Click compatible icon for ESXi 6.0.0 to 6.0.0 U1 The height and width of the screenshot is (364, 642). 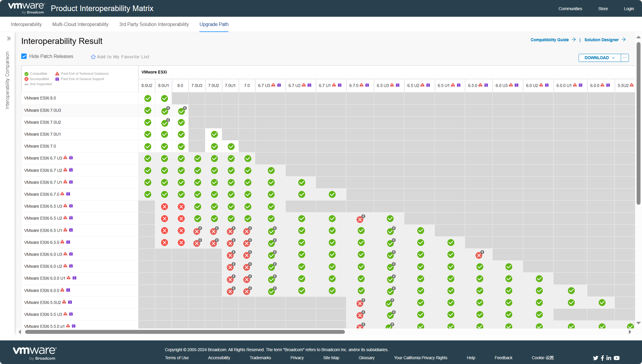(x=571, y=290)
